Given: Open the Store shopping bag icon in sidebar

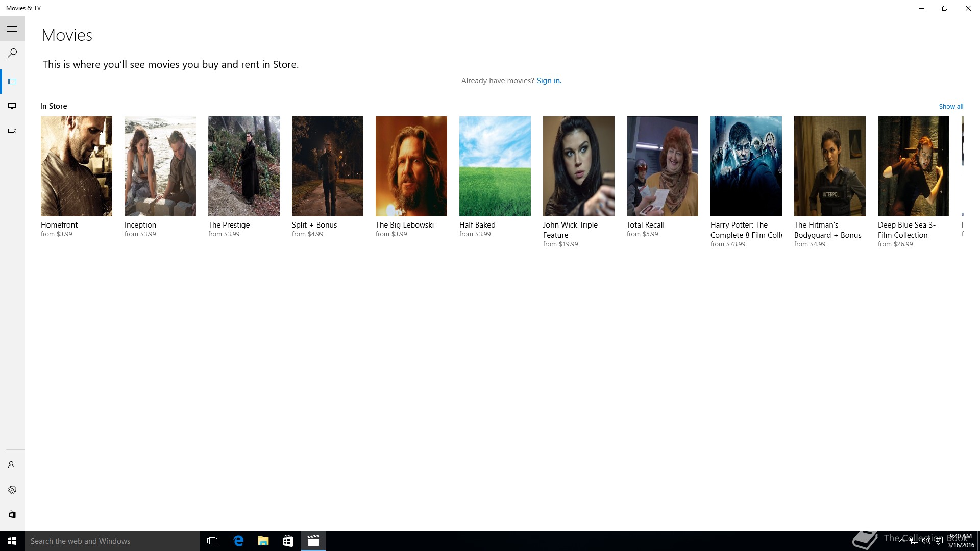Looking at the screenshot, I should [12, 514].
